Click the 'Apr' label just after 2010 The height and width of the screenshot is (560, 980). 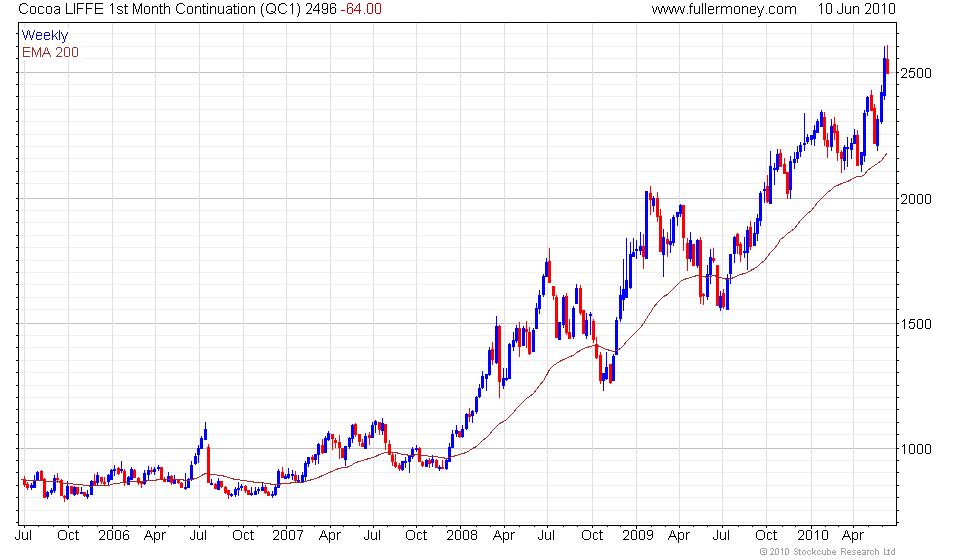pos(853,536)
